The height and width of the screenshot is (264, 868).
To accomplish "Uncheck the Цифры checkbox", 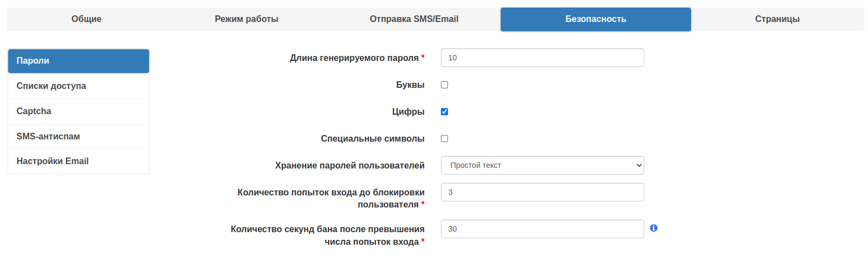I will [x=444, y=112].
